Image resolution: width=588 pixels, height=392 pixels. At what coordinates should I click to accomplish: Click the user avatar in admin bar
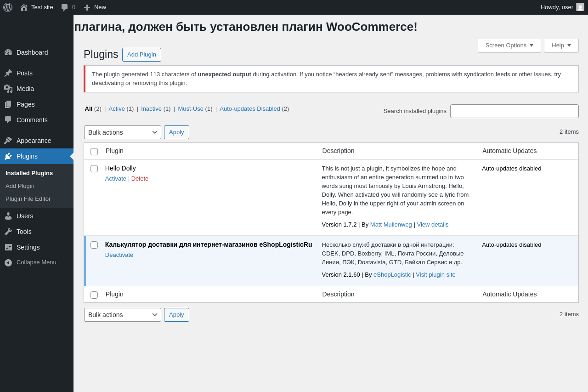click(580, 7)
